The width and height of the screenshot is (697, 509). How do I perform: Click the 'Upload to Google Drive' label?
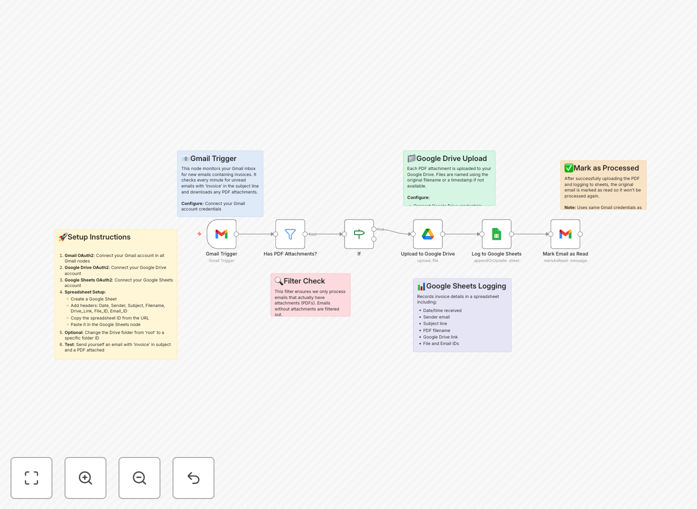[x=428, y=254]
